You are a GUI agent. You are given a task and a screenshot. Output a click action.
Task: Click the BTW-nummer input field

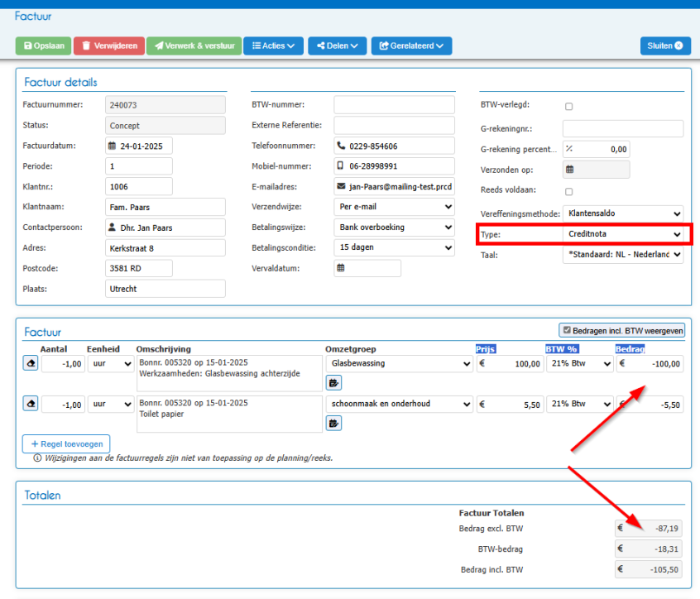pyautogui.click(x=394, y=105)
